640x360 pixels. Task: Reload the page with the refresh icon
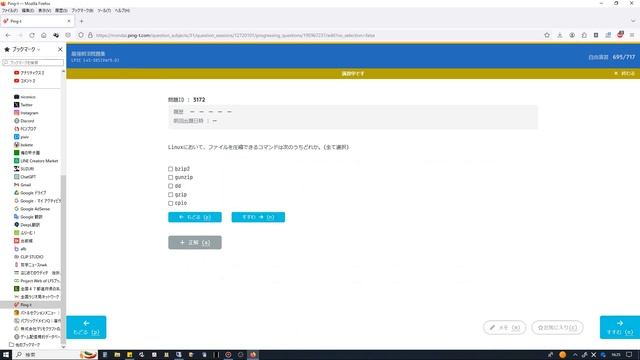click(x=32, y=36)
